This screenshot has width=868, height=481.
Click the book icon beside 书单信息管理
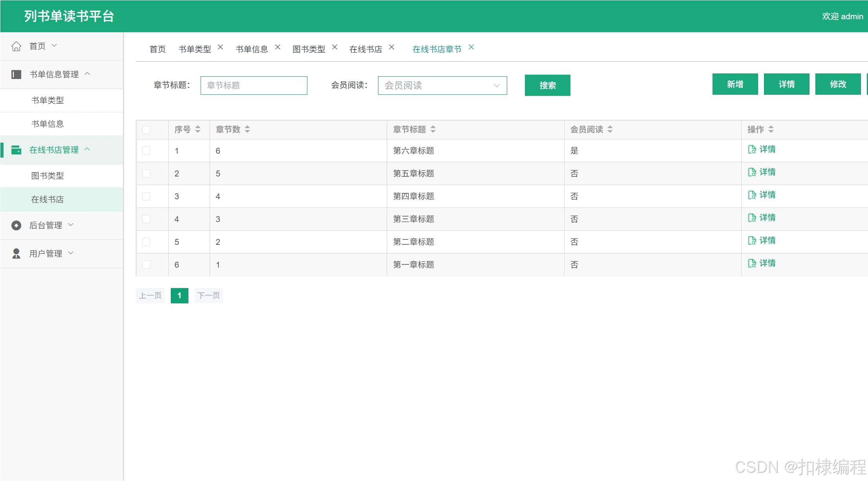pyautogui.click(x=16, y=74)
